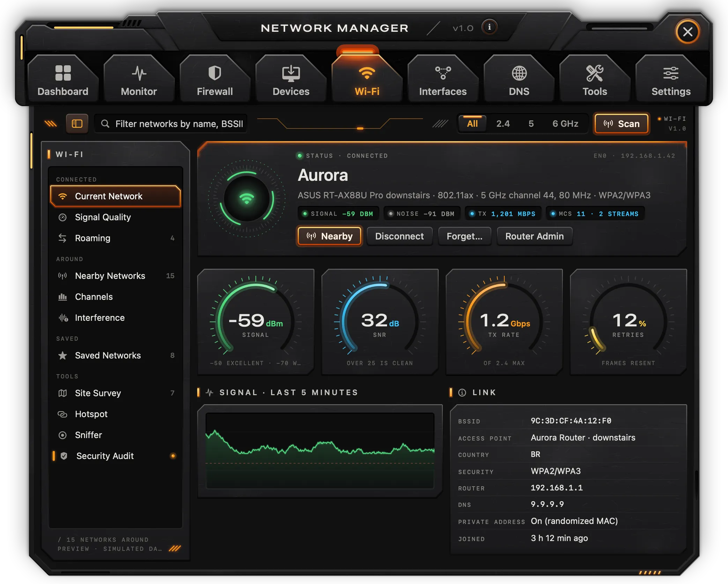728x584 pixels.
Task: Click the signal last 5 minutes chart
Action: pos(320,451)
